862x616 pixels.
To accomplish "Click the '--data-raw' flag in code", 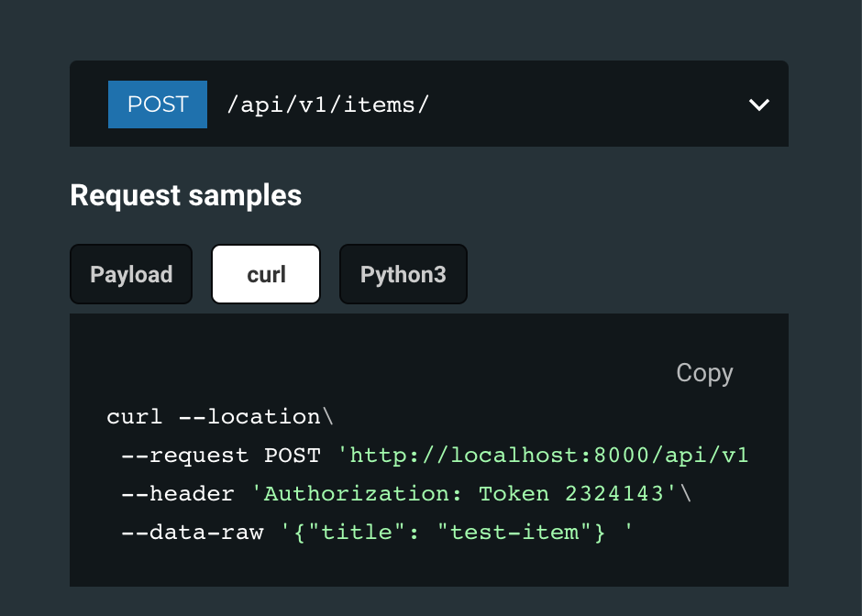I will 193,532.
